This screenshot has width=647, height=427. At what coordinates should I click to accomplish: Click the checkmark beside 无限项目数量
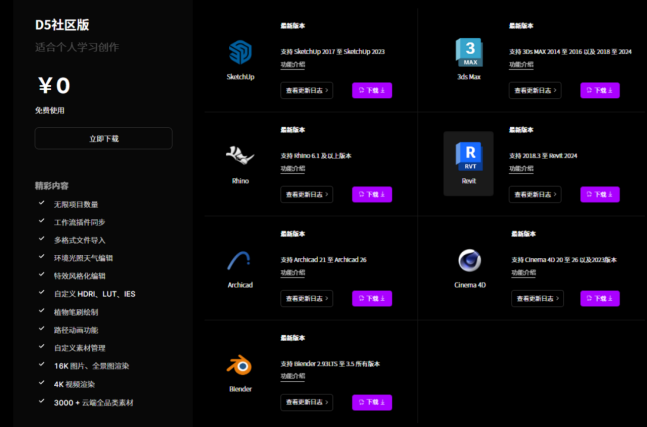pyautogui.click(x=41, y=204)
